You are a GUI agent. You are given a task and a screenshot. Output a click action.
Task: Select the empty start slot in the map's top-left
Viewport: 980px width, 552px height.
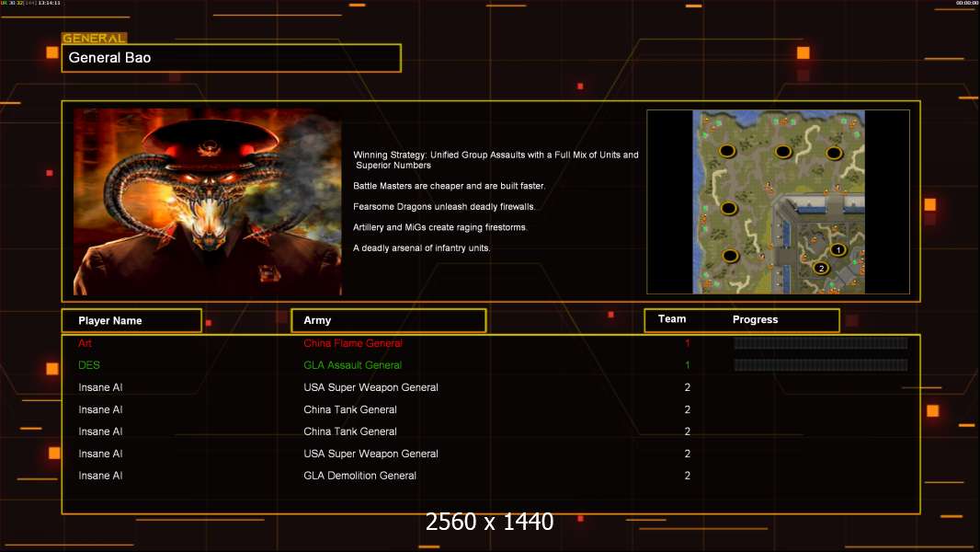pos(726,151)
